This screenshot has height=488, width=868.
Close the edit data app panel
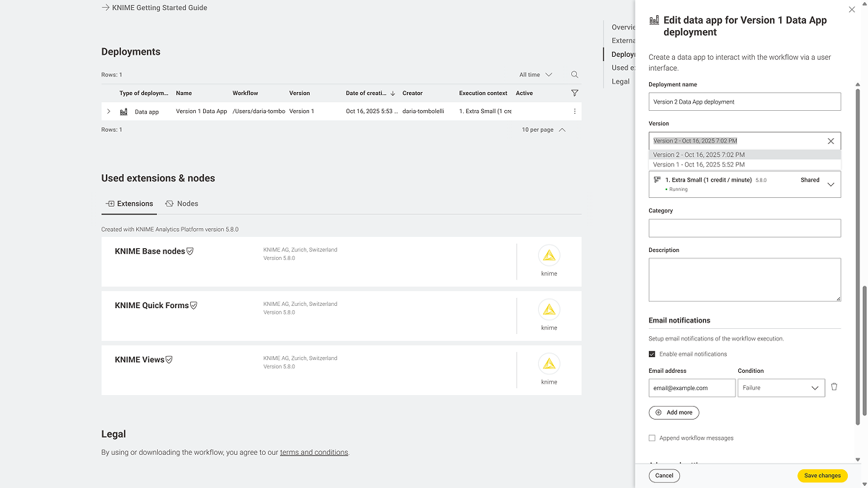tap(852, 10)
